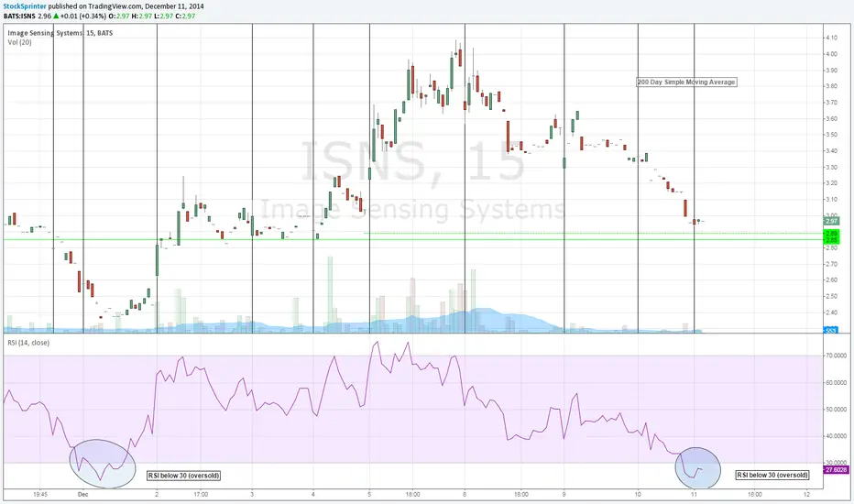This screenshot has height=504, width=854.
Task: Click the 3.30 price axis label
Action: [x=832, y=168]
